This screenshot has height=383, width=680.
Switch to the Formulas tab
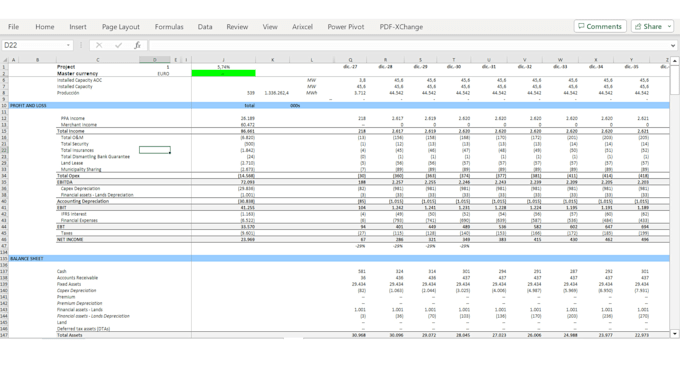(169, 27)
